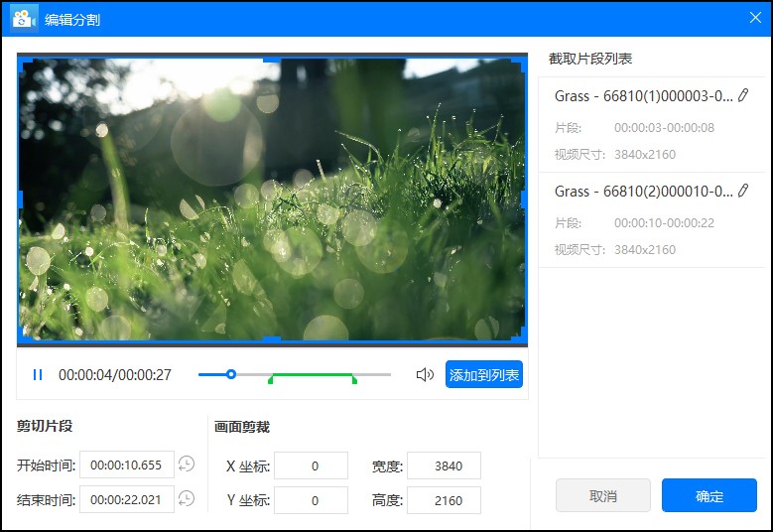Screen dimensions: 773x532
Task: Select the Grass - 66810(1)000003 segment entry
Action: coord(652,125)
